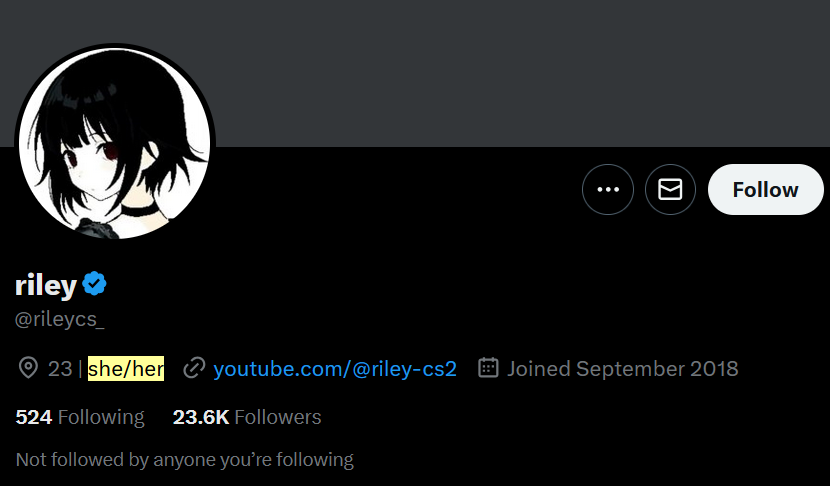Viewport: 830px width, 486px height.
Task: Open the youtube.com/@riley-cs2 link
Action: (x=335, y=368)
